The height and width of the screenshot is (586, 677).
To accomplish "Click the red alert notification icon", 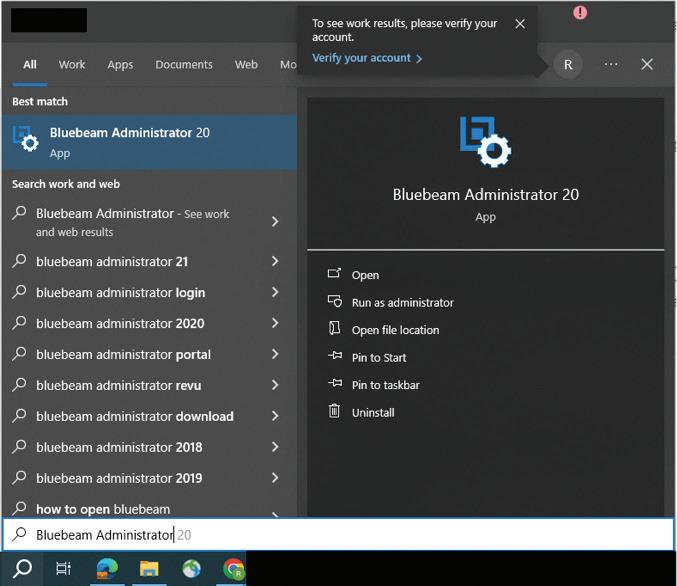I will 580,13.
